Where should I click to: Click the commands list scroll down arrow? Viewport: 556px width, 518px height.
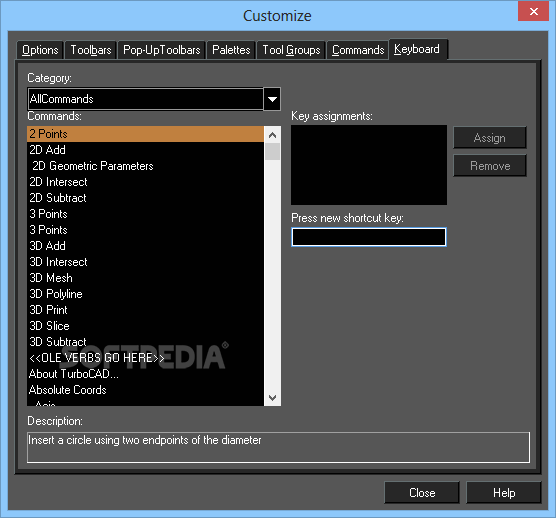pos(272,397)
